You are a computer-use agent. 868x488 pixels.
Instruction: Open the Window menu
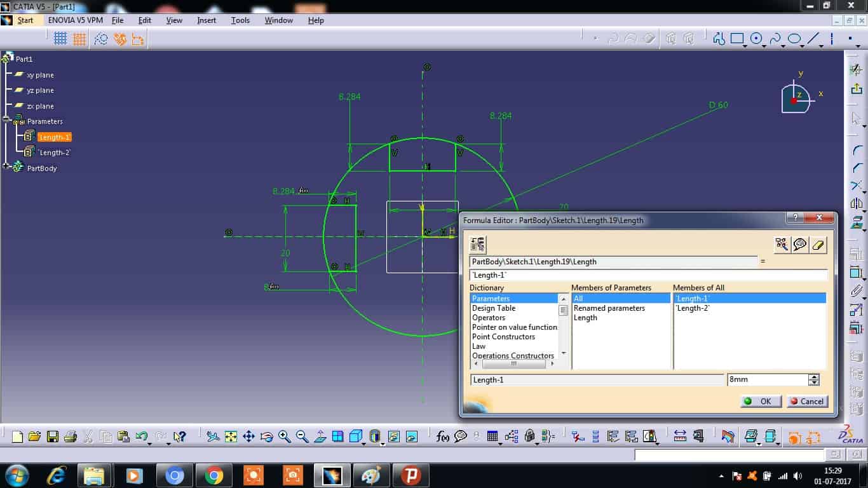(x=279, y=20)
